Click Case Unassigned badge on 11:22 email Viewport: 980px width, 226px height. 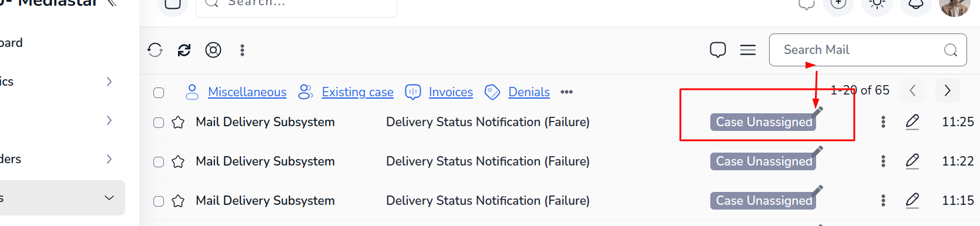pos(763,161)
